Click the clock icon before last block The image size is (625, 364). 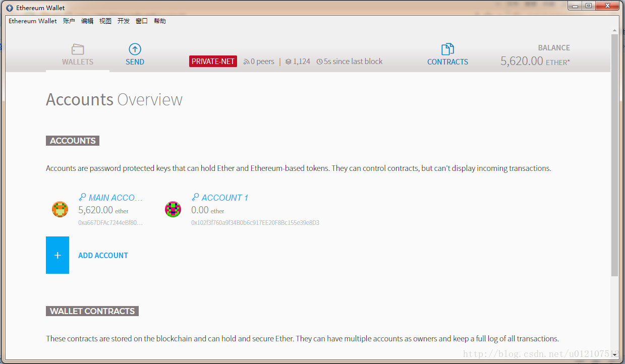[319, 62]
